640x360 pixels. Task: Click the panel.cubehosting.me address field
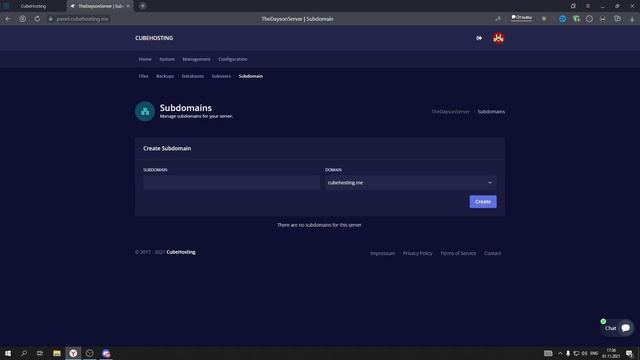coord(82,19)
